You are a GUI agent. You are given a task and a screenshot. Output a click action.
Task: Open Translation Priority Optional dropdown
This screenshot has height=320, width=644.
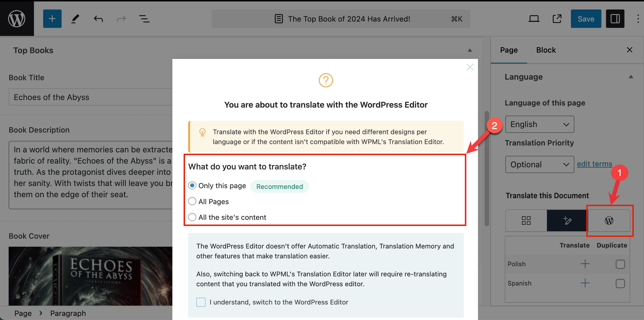pos(540,164)
